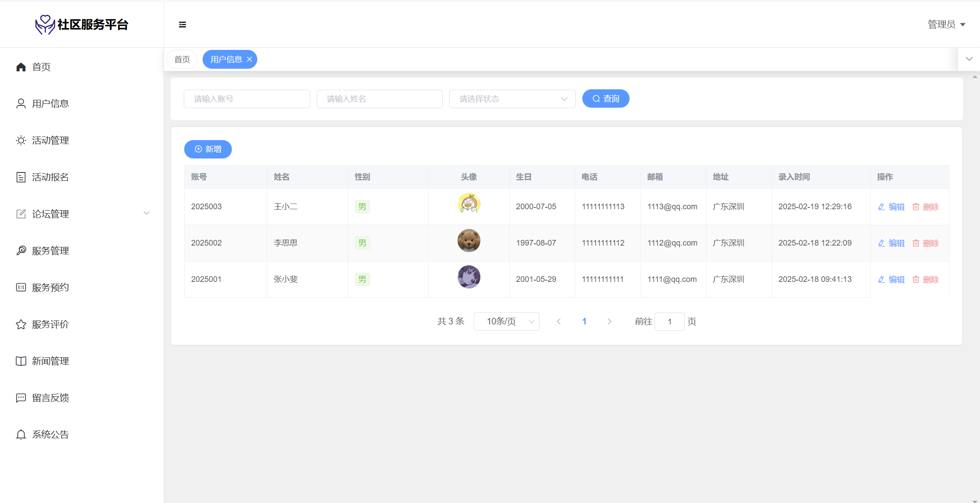Click the home icon in sidebar
This screenshot has width=980, height=503.
point(21,67)
